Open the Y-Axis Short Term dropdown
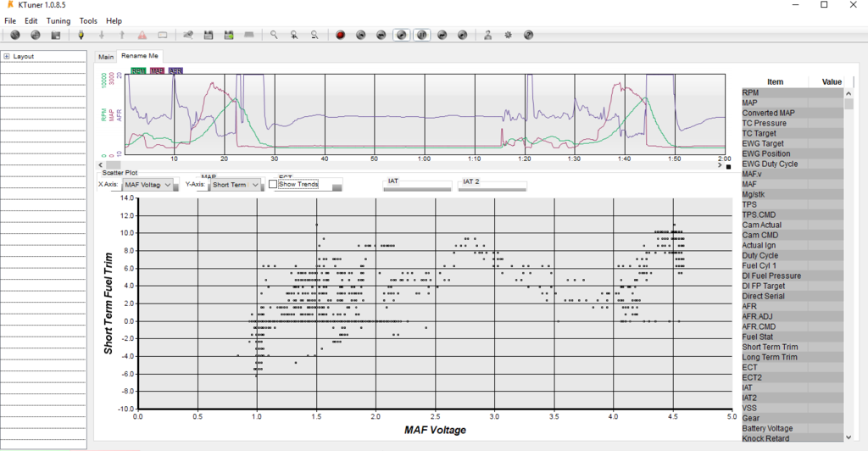868x451 pixels. pos(236,185)
